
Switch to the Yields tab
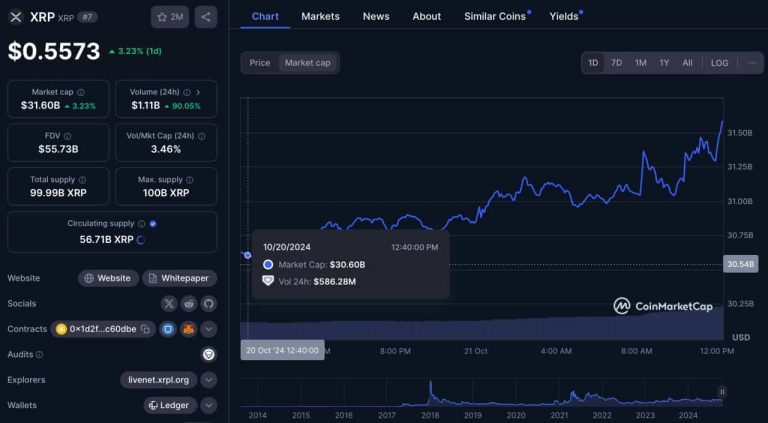click(x=564, y=16)
